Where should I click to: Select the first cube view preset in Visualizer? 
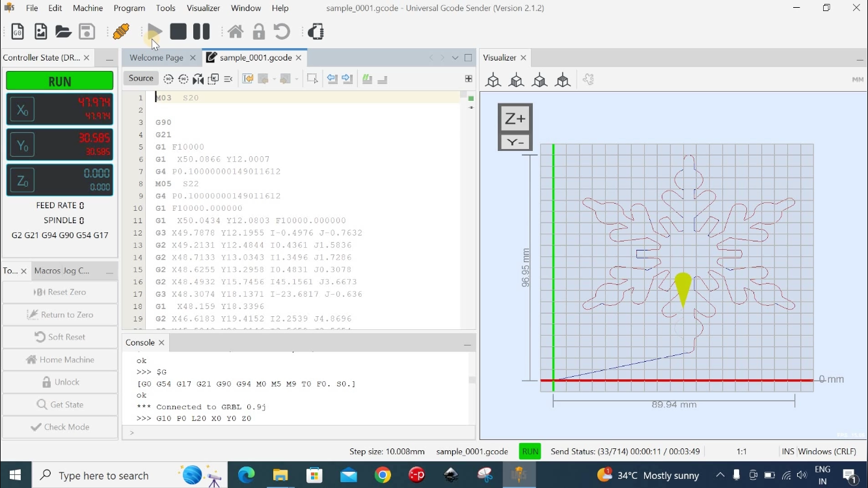tap(493, 80)
